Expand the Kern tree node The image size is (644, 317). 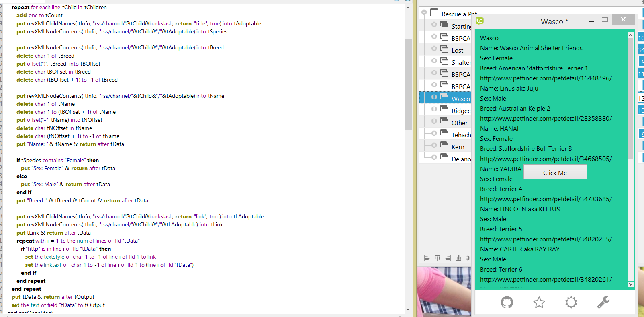(x=434, y=145)
